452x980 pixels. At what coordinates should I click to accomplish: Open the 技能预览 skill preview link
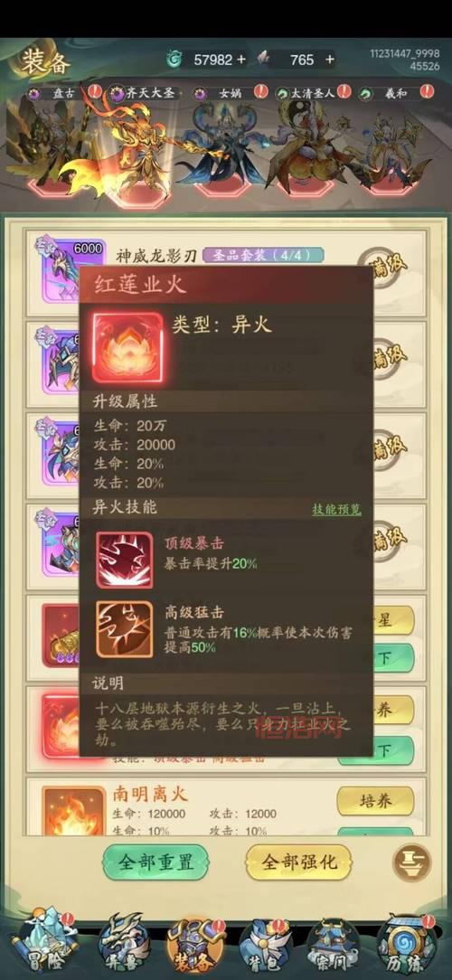pyautogui.click(x=337, y=509)
